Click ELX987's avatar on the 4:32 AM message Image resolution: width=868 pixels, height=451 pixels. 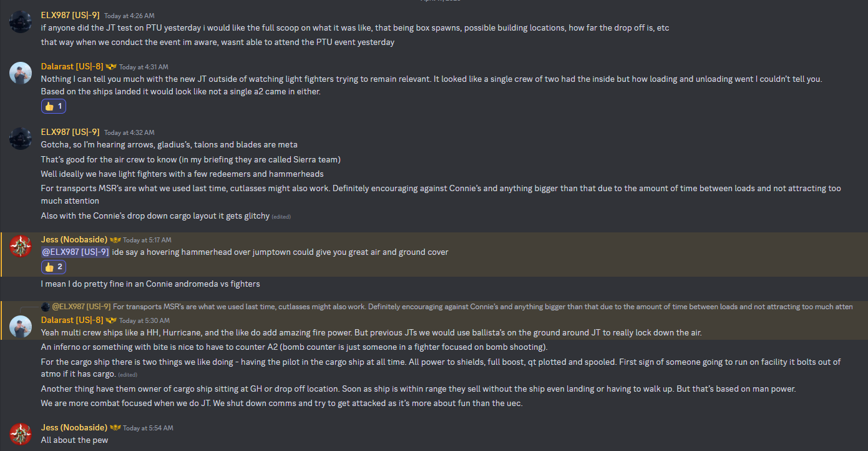point(20,138)
